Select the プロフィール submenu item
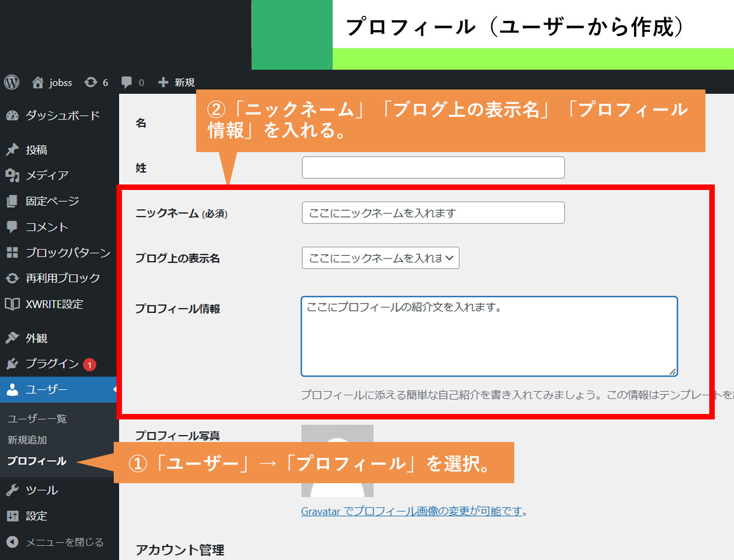This screenshot has width=734, height=560. pyautogui.click(x=37, y=461)
